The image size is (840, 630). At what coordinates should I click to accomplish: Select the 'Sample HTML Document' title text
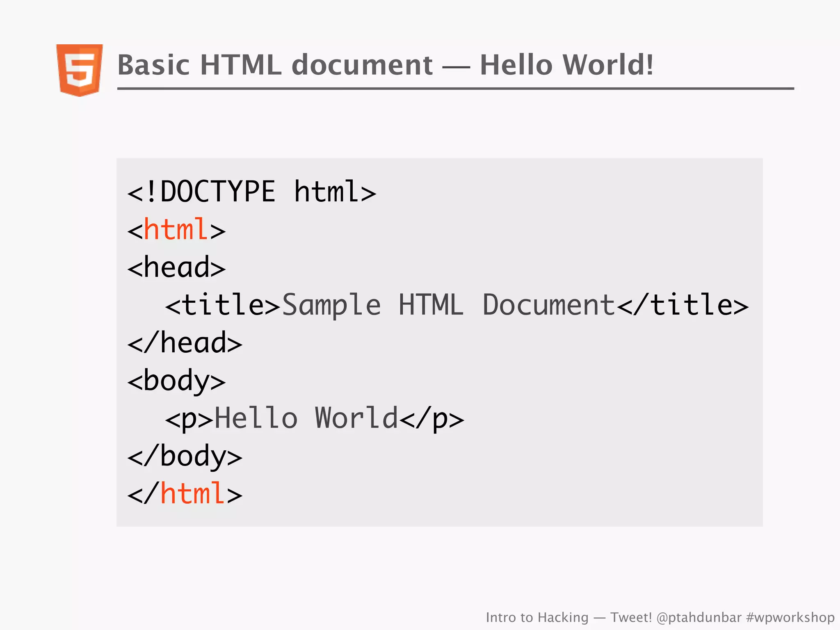click(449, 305)
